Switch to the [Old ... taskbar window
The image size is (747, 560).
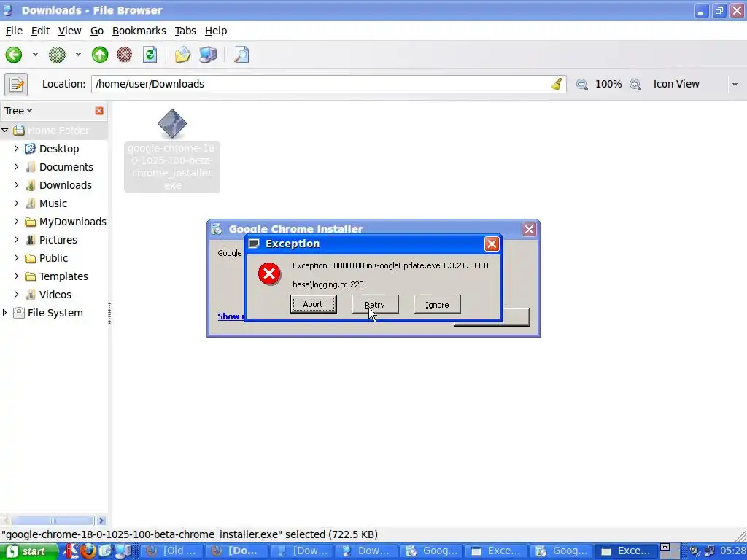point(172,551)
